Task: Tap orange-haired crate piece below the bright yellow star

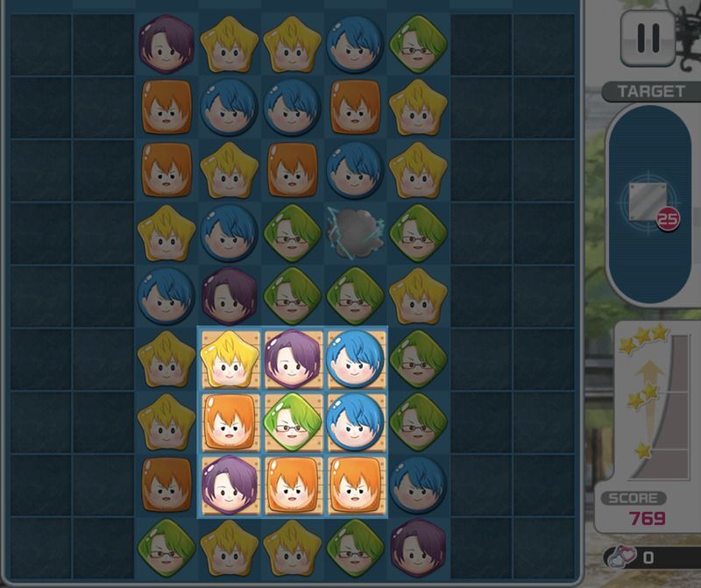Action: click(x=229, y=422)
